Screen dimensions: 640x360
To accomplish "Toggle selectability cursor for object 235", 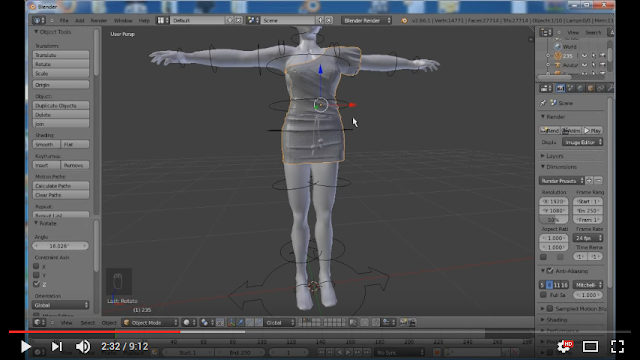I will coord(593,56).
